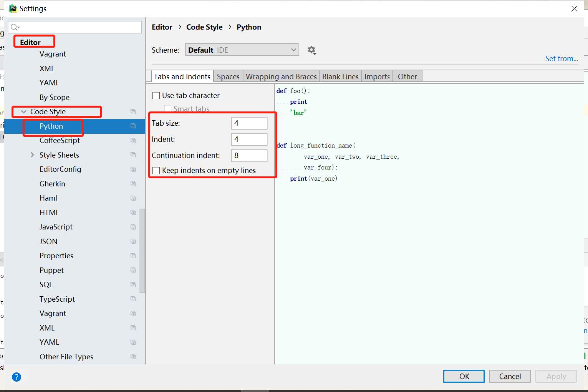Image resolution: width=588 pixels, height=392 pixels.
Task: Click the copy icon beside JavaScript
Action: [x=133, y=227]
